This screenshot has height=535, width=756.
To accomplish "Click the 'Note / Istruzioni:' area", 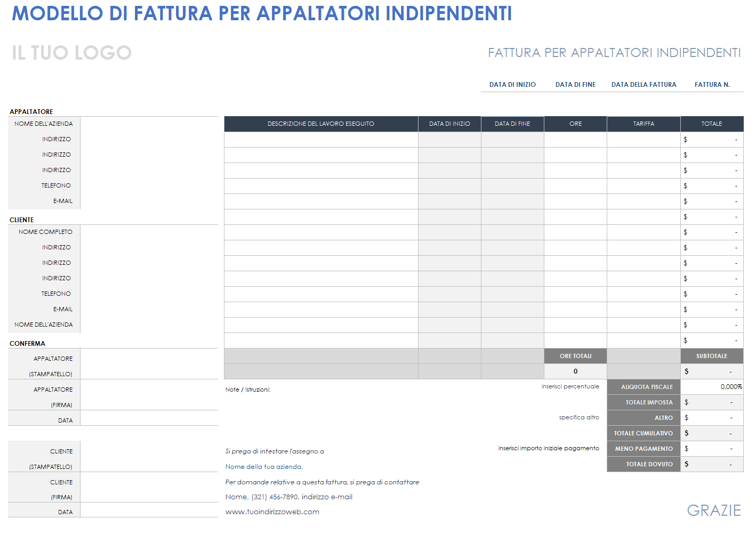I will coord(248,390).
